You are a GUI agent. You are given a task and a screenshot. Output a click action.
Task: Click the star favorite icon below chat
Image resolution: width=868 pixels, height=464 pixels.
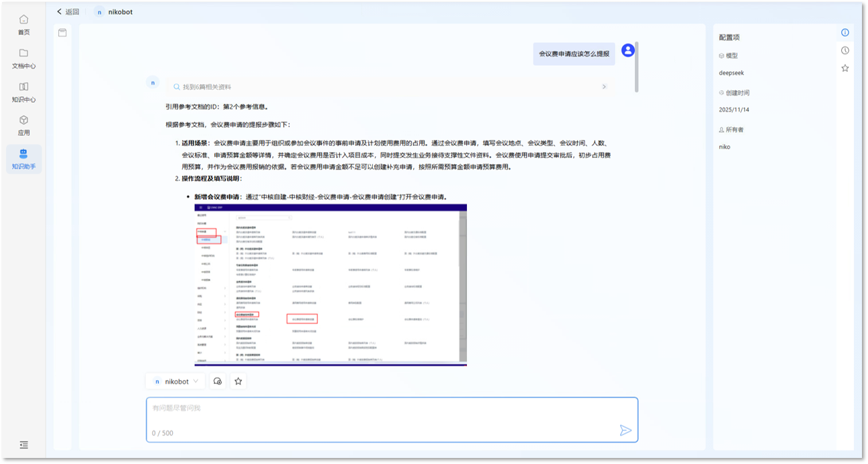tap(238, 381)
